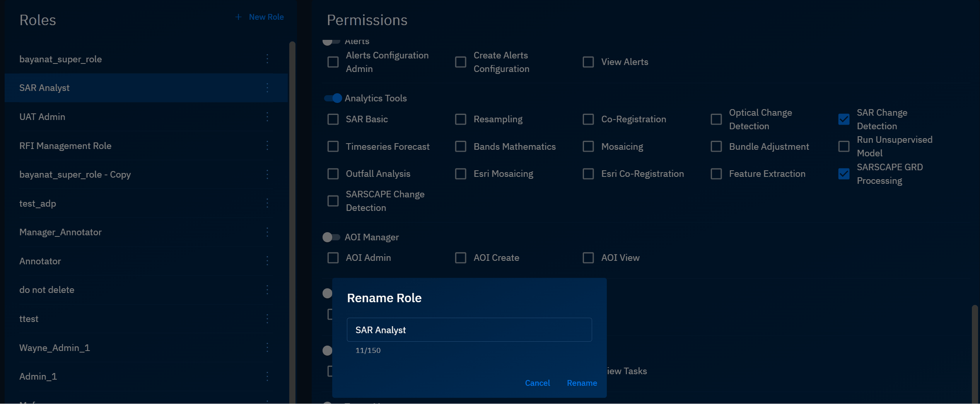Open kebab menu for Annotator role
The height and width of the screenshot is (404, 980).
pos(267,261)
